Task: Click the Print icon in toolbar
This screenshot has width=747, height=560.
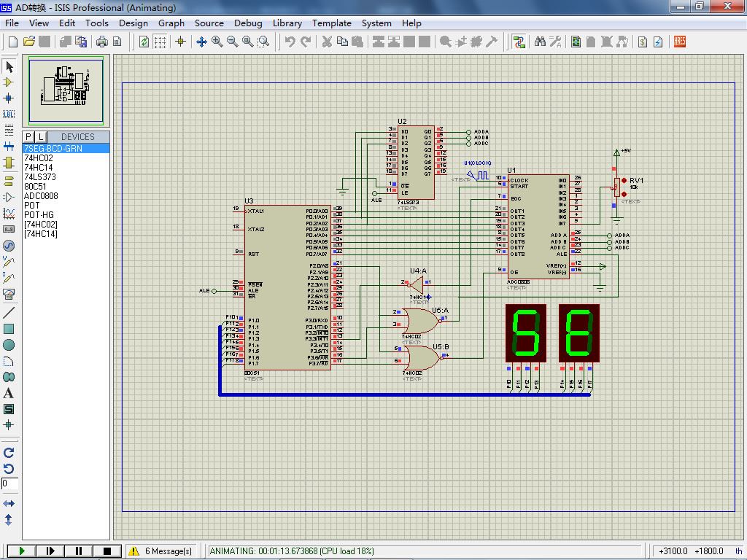Action: coord(102,42)
